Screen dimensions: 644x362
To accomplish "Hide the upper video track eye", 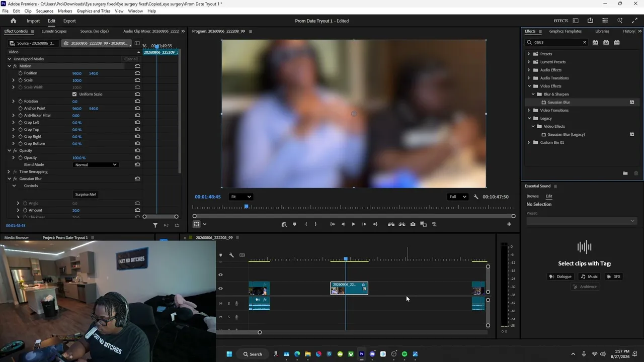I will (x=220, y=275).
